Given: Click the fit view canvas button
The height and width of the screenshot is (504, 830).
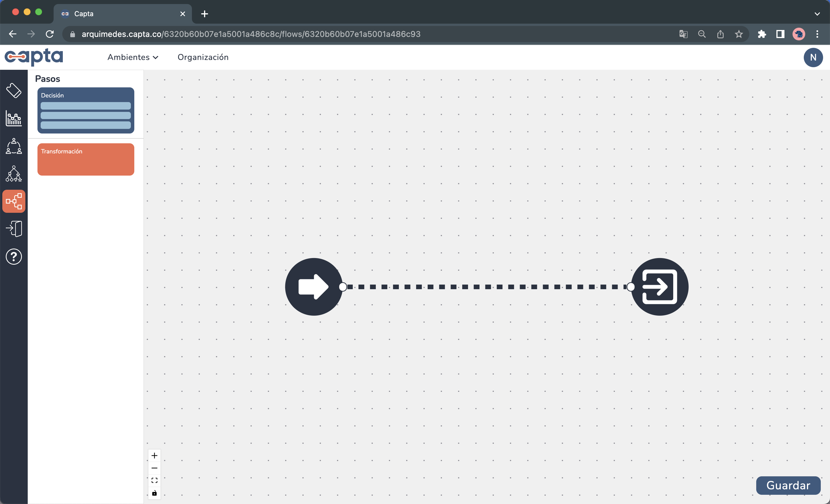Looking at the screenshot, I should (154, 480).
